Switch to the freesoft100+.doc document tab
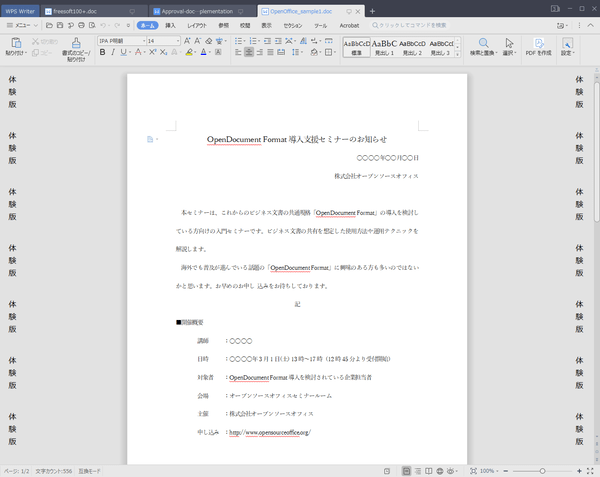Viewport: 600px width, 477px height. tap(82, 10)
